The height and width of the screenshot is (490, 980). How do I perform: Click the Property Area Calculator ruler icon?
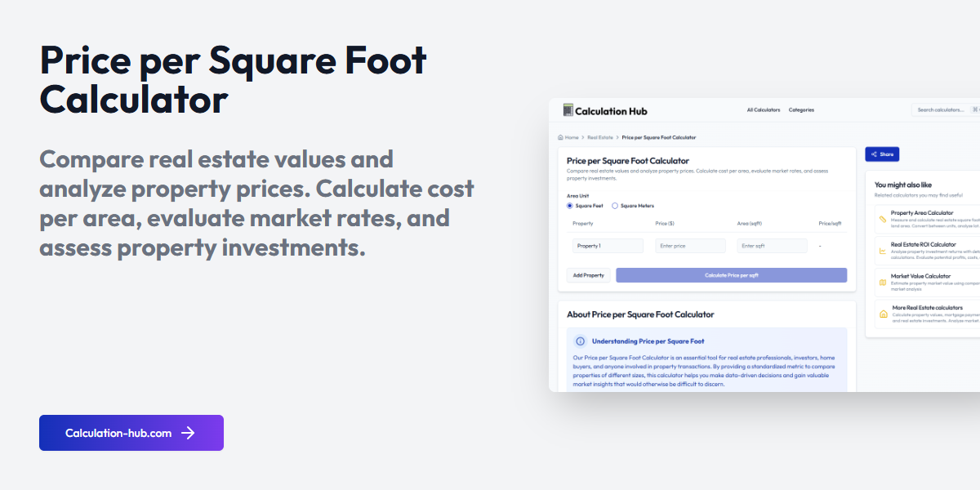pyautogui.click(x=882, y=219)
